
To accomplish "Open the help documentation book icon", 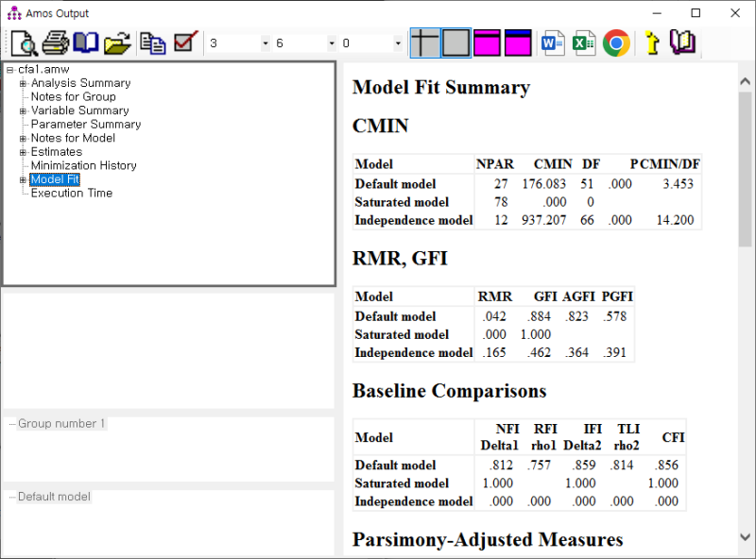I will 85,42.
